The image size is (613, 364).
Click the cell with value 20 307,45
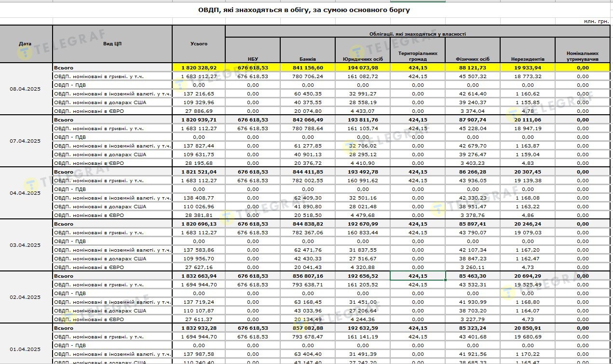(x=528, y=172)
